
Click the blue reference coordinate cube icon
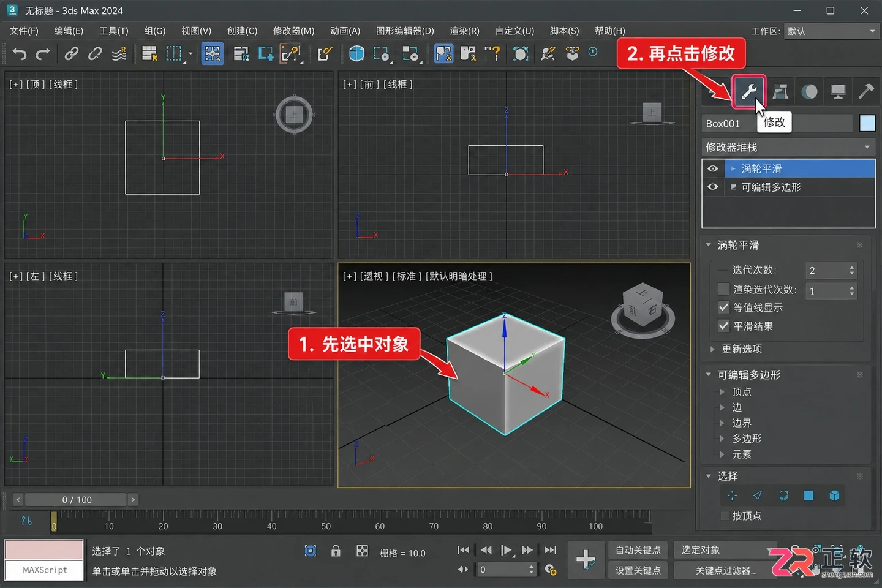pos(356,54)
